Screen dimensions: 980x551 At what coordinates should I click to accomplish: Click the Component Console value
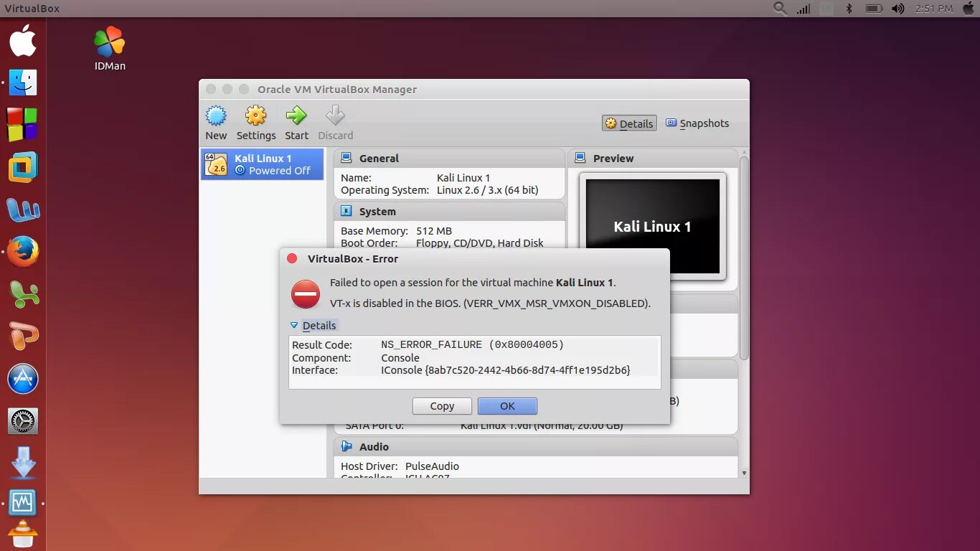click(x=400, y=357)
